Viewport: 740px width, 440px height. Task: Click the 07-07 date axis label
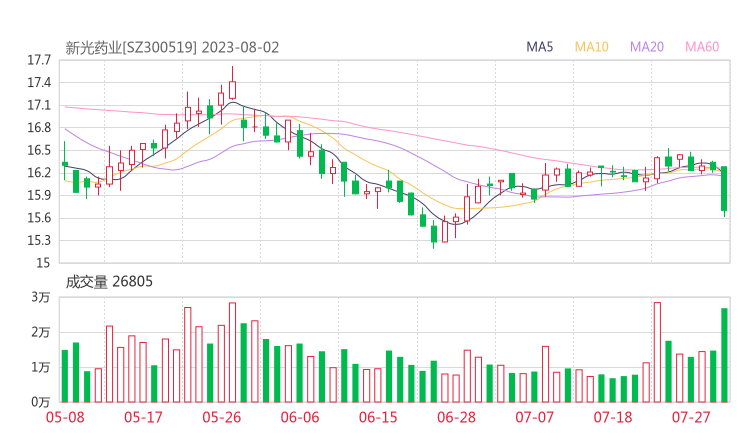pyautogui.click(x=534, y=417)
